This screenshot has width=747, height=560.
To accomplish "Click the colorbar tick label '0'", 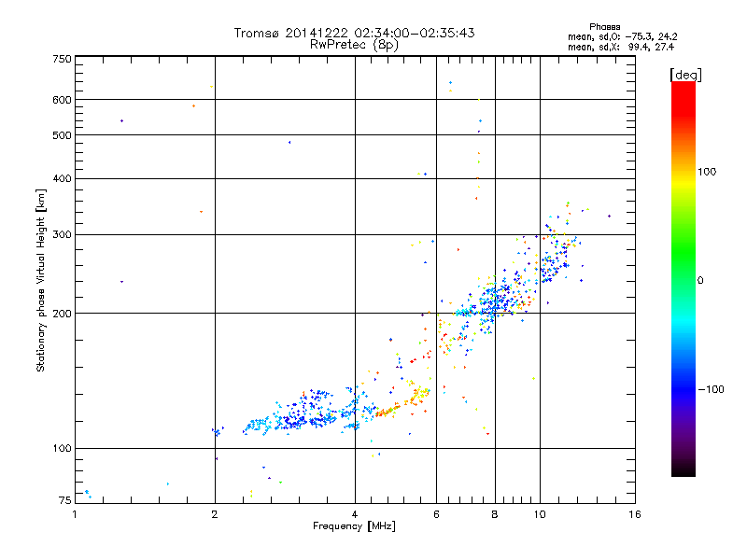I will click(x=700, y=280).
